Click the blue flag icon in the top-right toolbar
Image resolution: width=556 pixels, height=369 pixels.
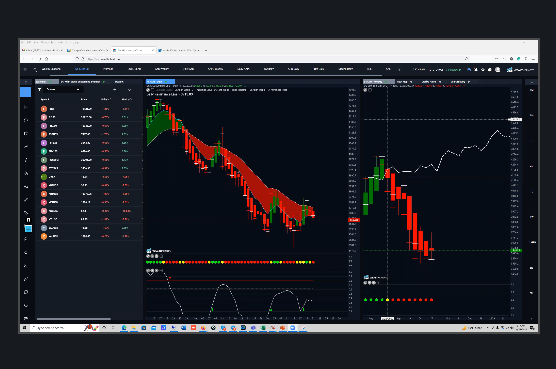(x=469, y=69)
